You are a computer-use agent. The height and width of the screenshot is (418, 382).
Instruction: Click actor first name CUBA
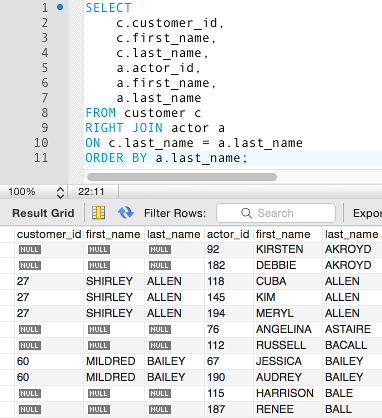coord(271,281)
